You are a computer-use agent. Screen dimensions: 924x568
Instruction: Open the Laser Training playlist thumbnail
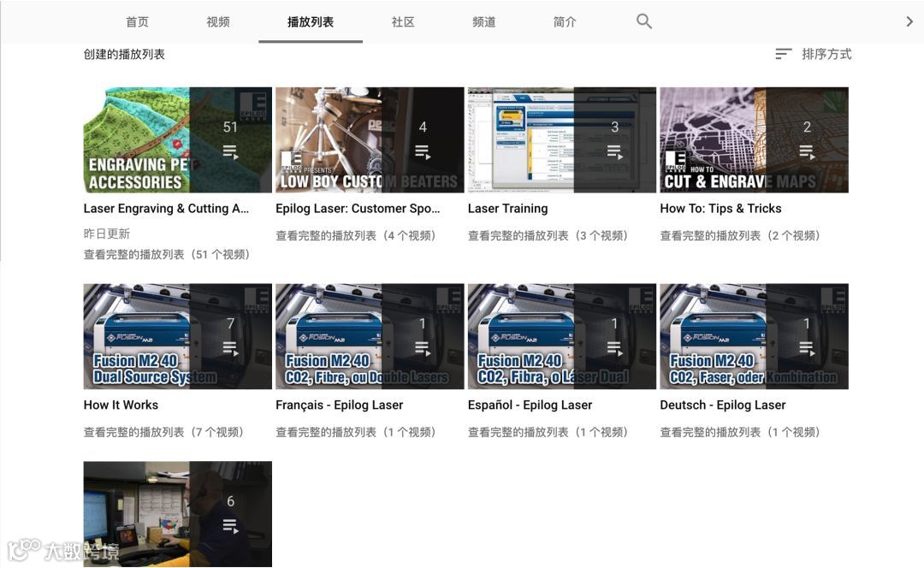[x=561, y=139]
